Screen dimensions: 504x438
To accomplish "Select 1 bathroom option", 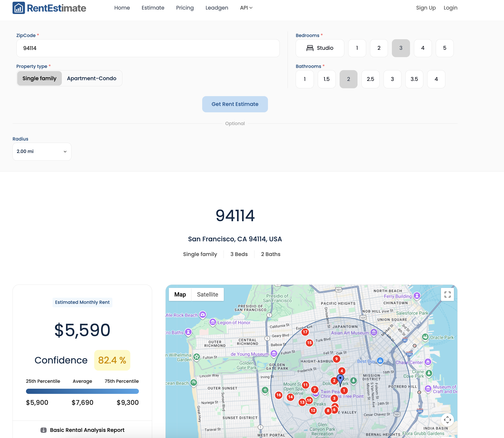I will [x=305, y=79].
